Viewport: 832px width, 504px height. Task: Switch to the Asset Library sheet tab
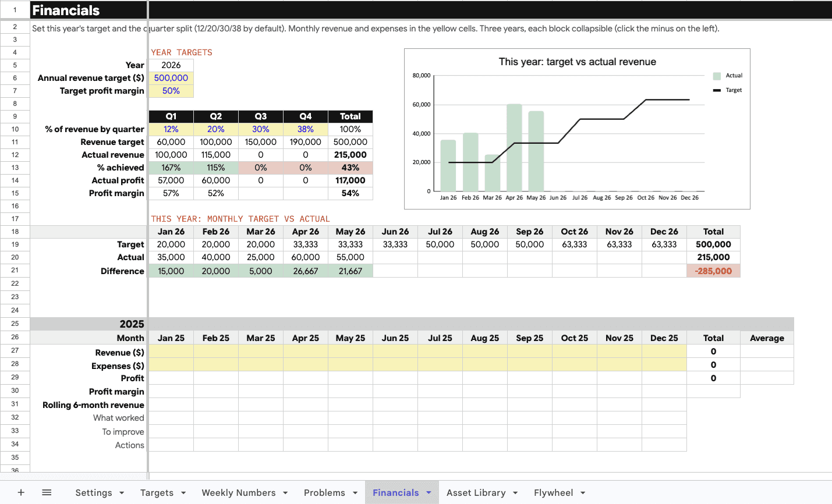pyautogui.click(x=476, y=493)
